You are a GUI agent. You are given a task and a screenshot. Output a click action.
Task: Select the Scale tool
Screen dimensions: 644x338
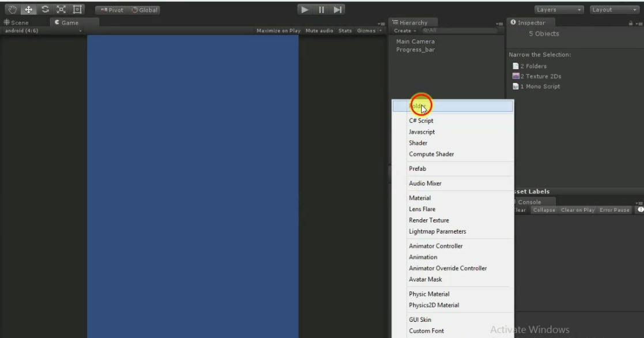pyautogui.click(x=60, y=9)
